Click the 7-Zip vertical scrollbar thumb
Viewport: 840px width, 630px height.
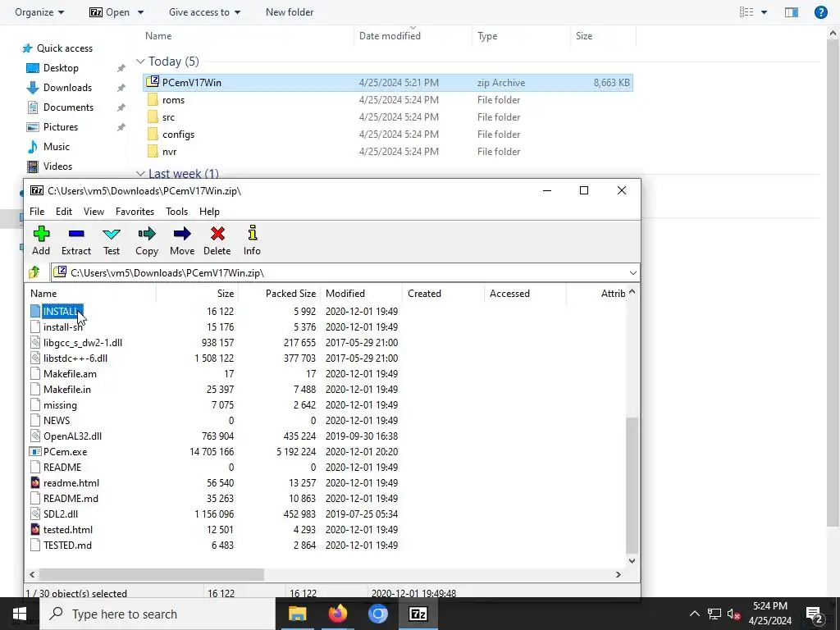pyautogui.click(x=632, y=485)
